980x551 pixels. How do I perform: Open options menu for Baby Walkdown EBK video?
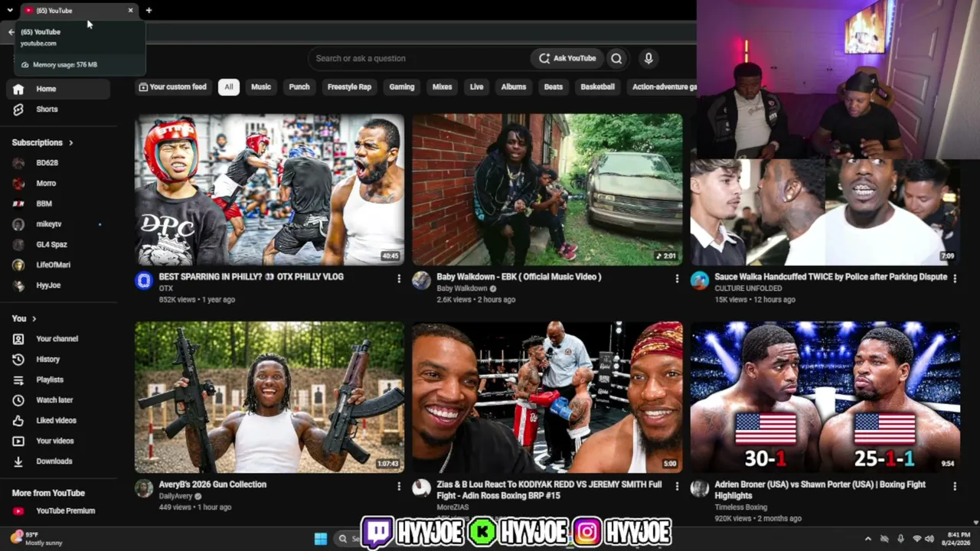677,279
